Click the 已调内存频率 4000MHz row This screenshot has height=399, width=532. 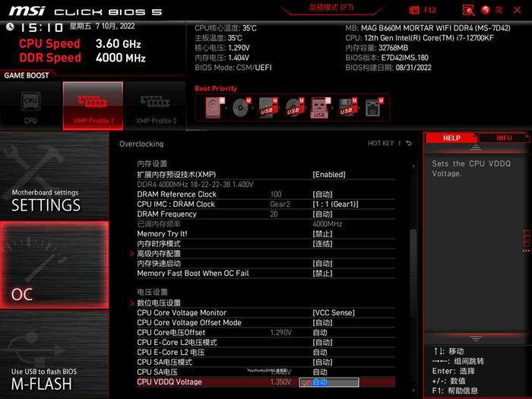(x=266, y=224)
